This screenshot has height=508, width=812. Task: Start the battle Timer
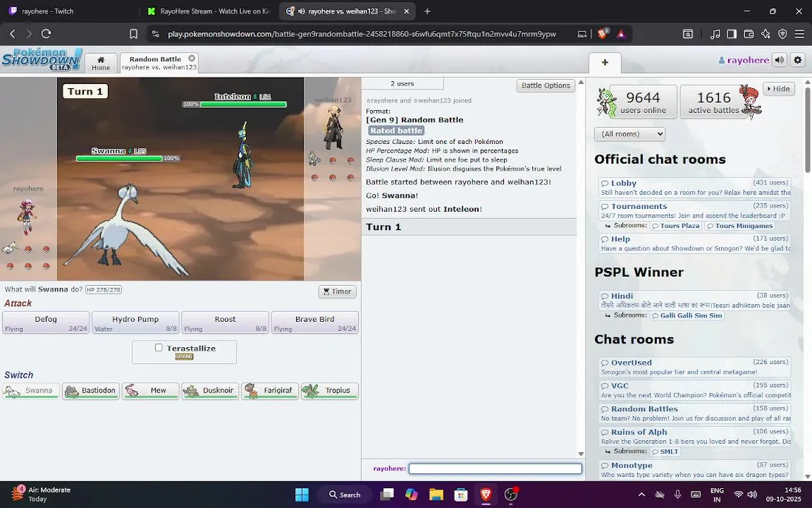point(337,292)
